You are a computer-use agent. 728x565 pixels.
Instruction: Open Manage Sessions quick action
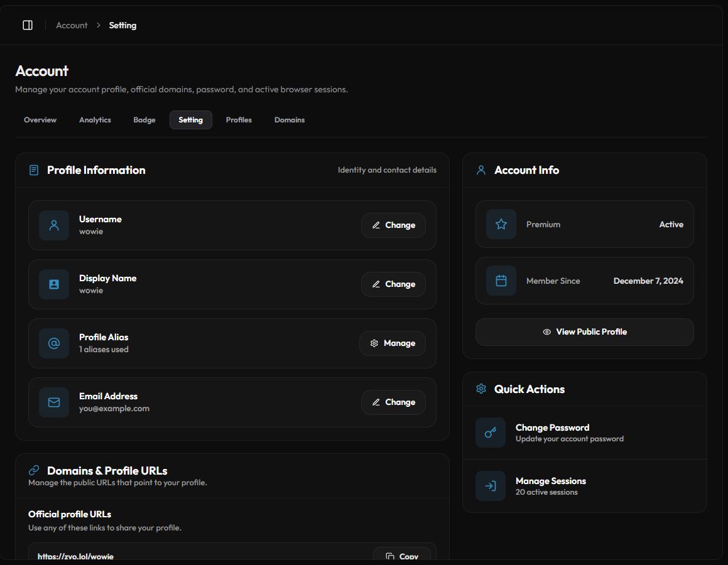pos(585,486)
